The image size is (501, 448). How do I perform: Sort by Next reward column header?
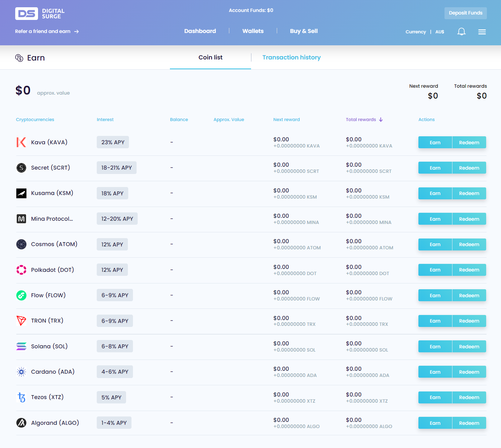(x=287, y=120)
